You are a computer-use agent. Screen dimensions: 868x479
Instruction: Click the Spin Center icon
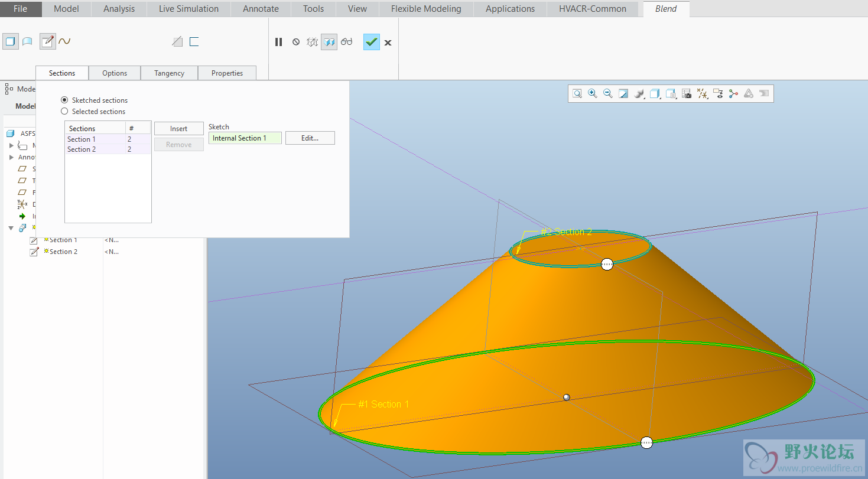(733, 93)
